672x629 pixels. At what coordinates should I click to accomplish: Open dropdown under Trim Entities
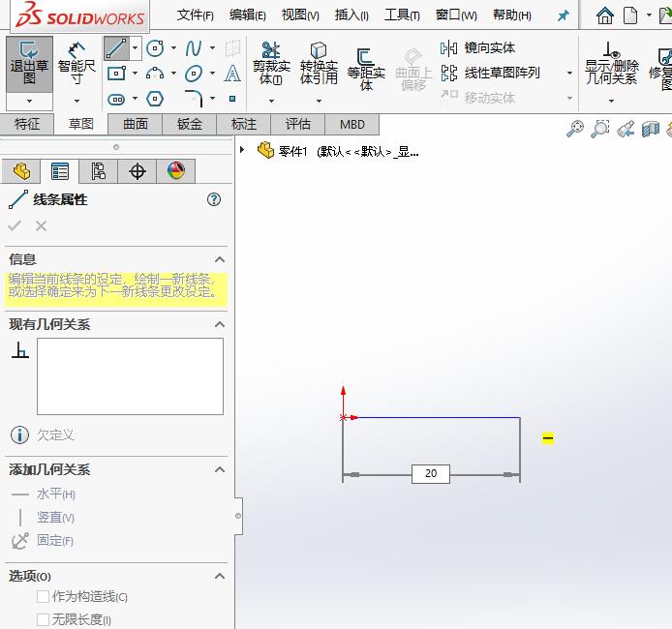pos(271,101)
